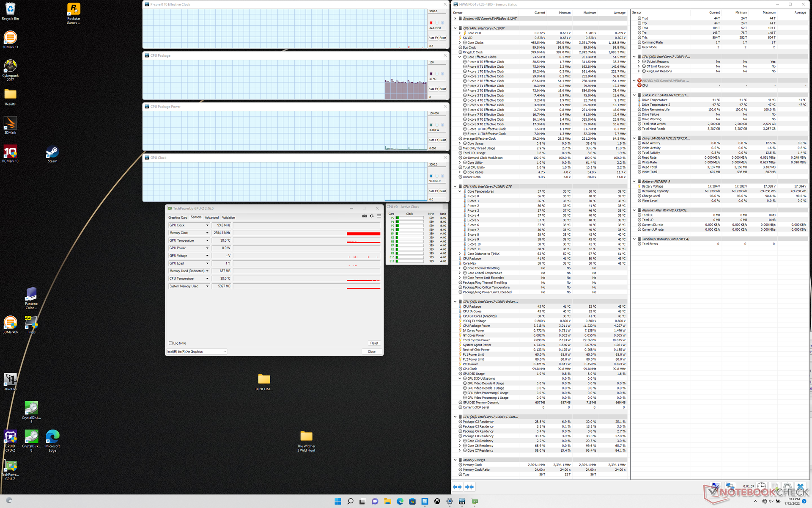Switch to the Graphics Card tab
The height and width of the screenshot is (508, 812).
coord(178,218)
